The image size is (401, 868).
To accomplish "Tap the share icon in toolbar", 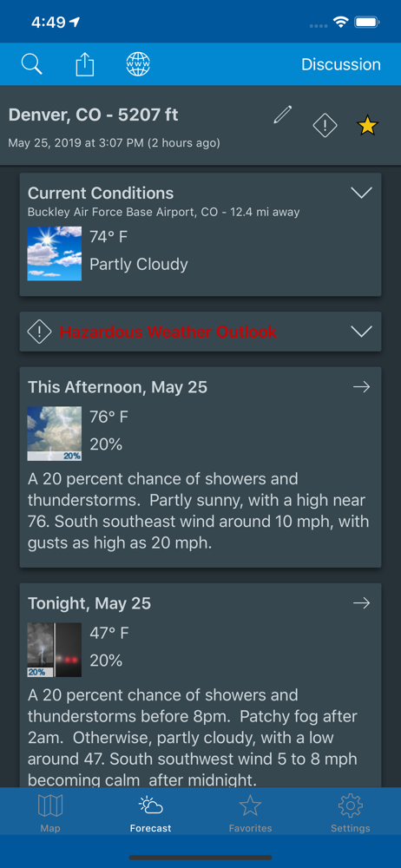I will (x=85, y=64).
